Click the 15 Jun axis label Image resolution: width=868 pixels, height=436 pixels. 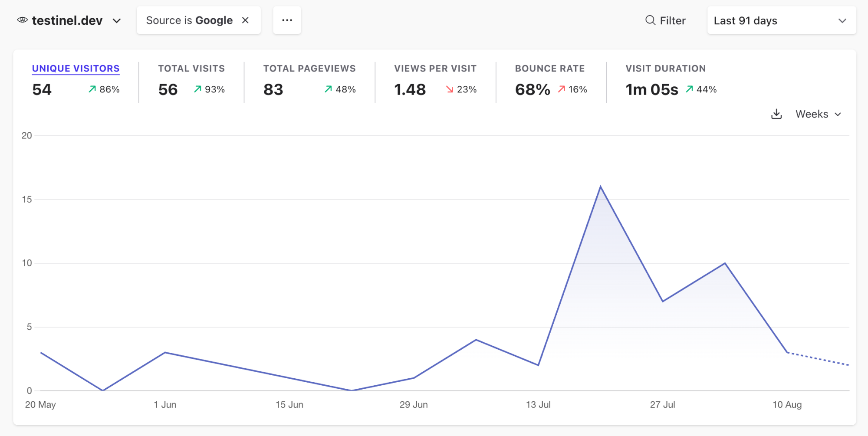(289, 405)
